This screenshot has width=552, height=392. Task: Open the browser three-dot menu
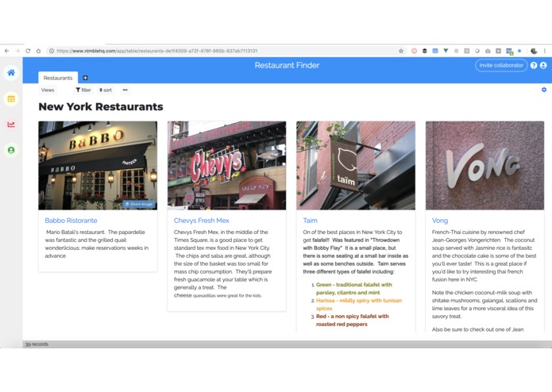pos(545,51)
